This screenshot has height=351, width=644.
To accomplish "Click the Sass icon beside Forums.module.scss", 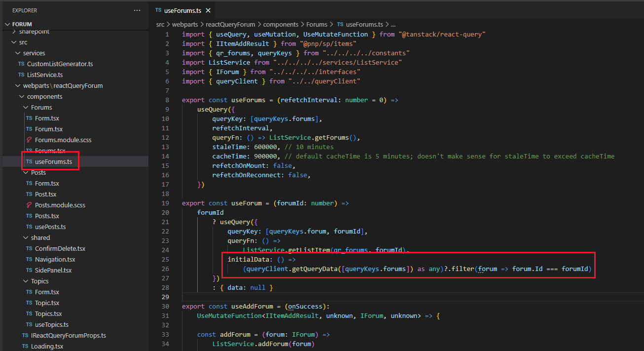I will pos(29,140).
